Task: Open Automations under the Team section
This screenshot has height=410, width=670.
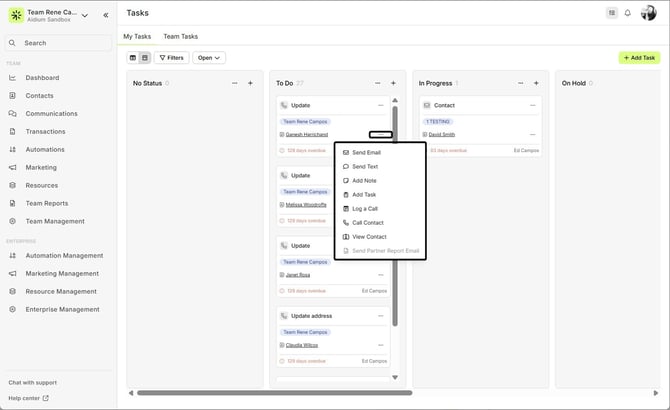Action: tap(45, 149)
